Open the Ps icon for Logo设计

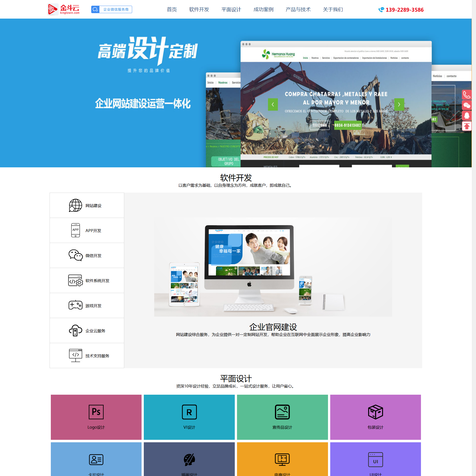point(96,412)
